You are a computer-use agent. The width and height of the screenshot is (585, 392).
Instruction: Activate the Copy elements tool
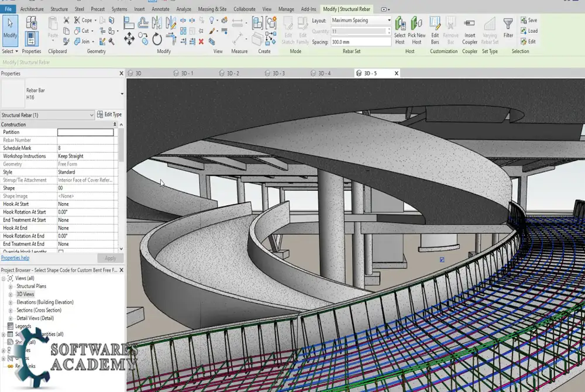143,39
